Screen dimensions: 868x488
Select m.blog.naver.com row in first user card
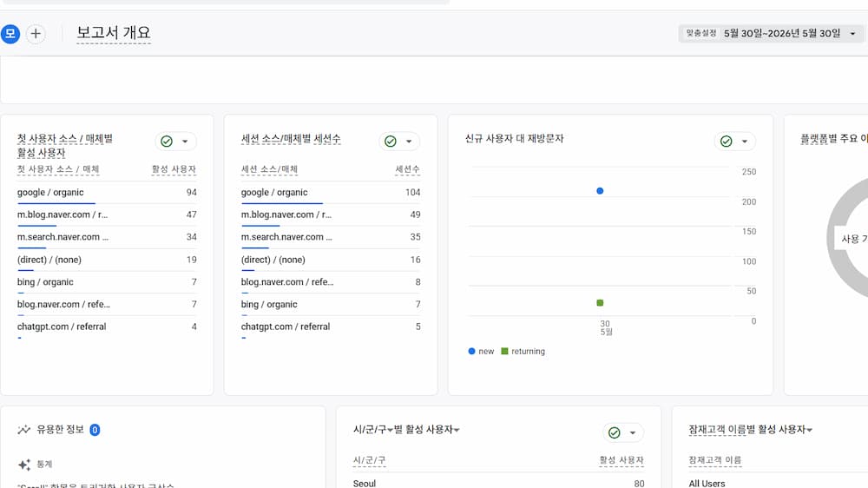107,214
